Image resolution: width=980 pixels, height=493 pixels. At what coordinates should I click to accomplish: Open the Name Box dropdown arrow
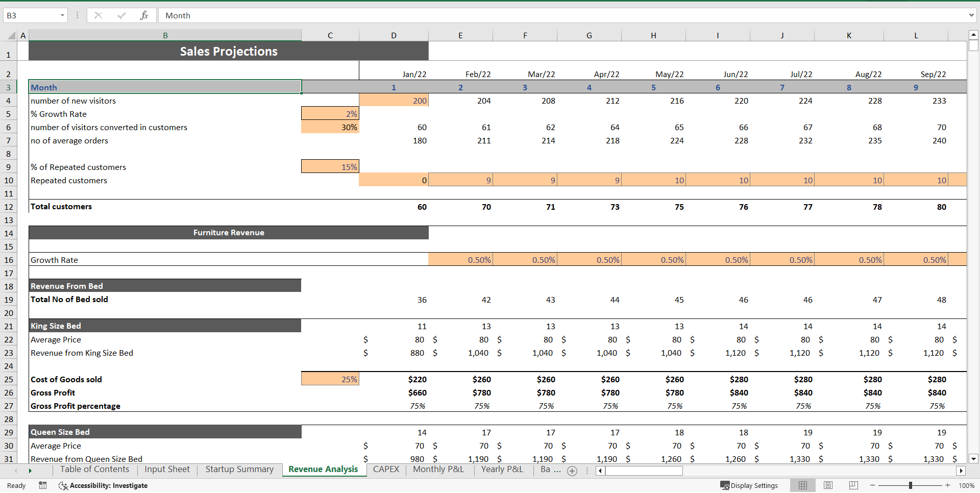63,15
